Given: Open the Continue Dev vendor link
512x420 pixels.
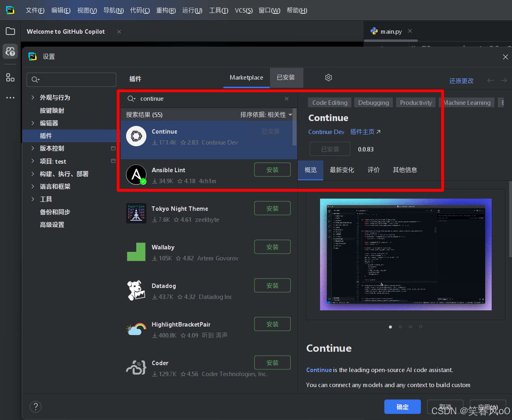Looking at the screenshot, I should click(326, 132).
